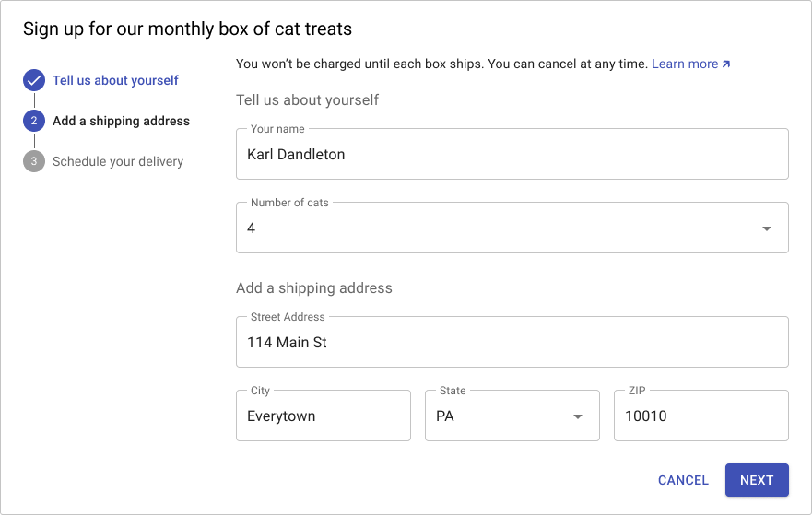Click the NEXT button
This screenshot has width=812, height=515.
click(x=757, y=480)
